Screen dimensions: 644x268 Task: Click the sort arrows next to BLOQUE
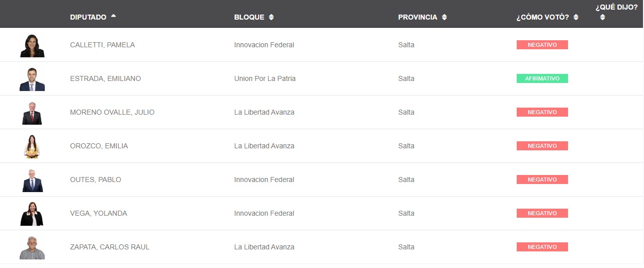click(271, 17)
